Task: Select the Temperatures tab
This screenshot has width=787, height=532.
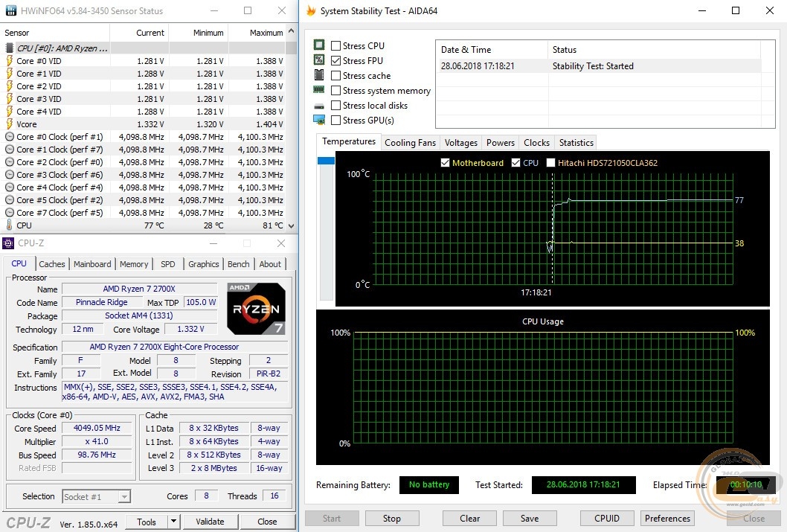Action: pyautogui.click(x=349, y=141)
